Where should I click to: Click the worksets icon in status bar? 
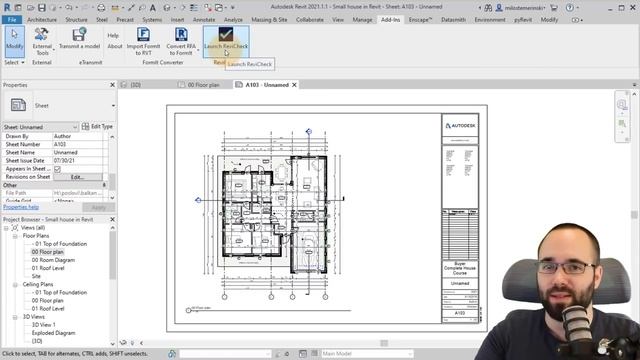172,353
